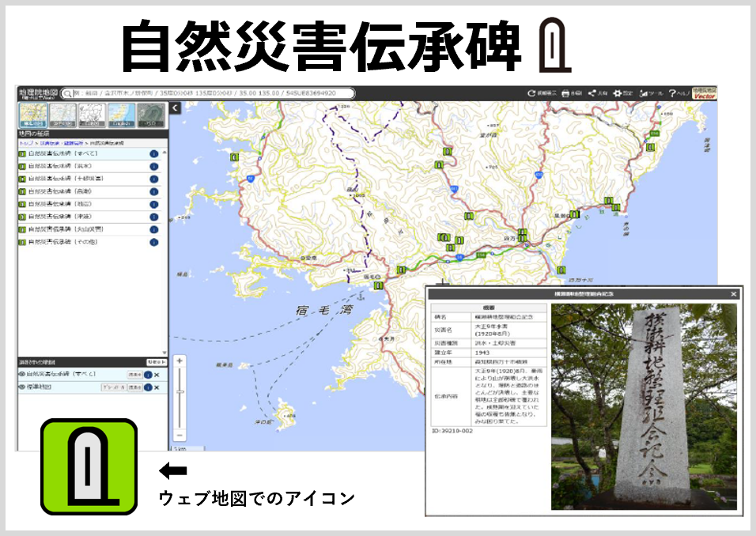The width and height of the screenshot is (756, 536).
Task: Go to トップ breadcrumb link
Action: pos(25,143)
